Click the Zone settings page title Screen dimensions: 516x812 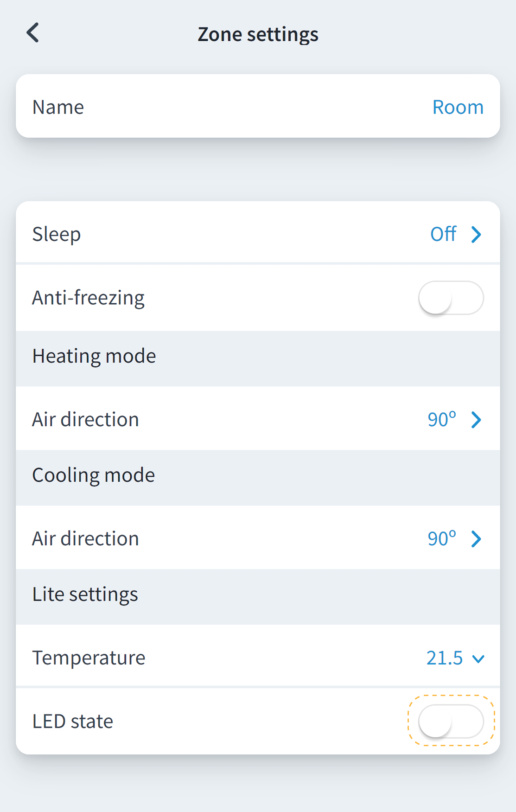click(258, 34)
